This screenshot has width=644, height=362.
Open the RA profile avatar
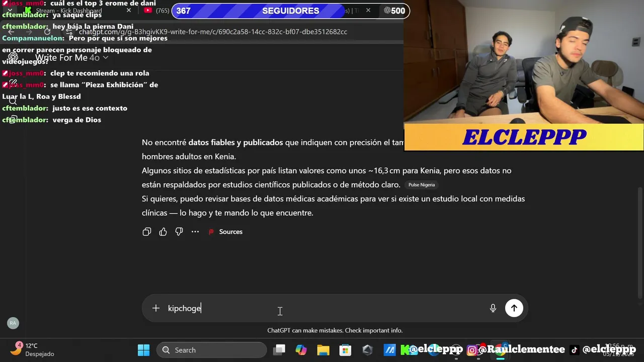13,323
